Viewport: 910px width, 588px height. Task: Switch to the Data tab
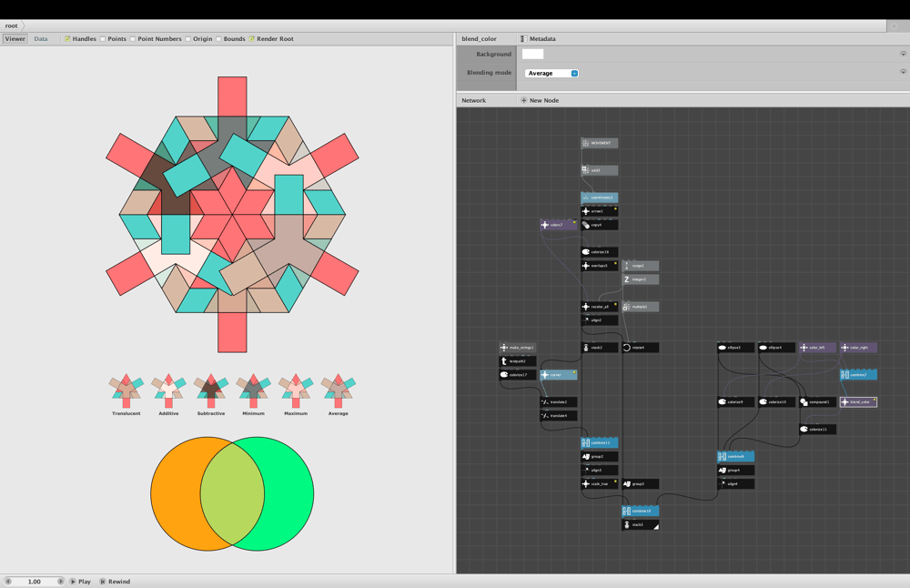(41, 39)
